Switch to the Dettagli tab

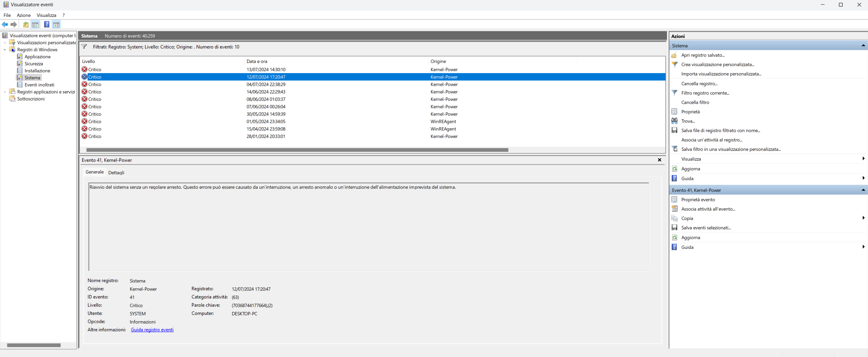pos(116,172)
